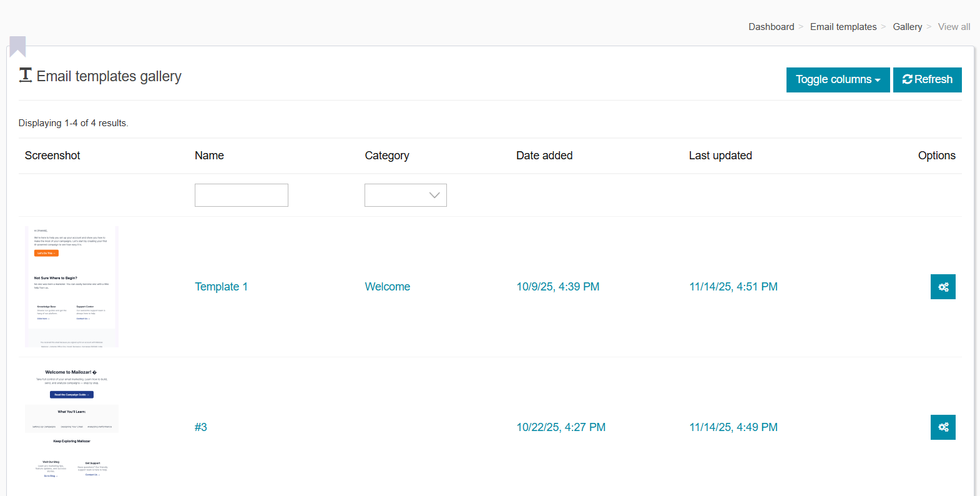Open options gear for template #3
Viewport: 980px width, 496px height.
[x=943, y=427]
